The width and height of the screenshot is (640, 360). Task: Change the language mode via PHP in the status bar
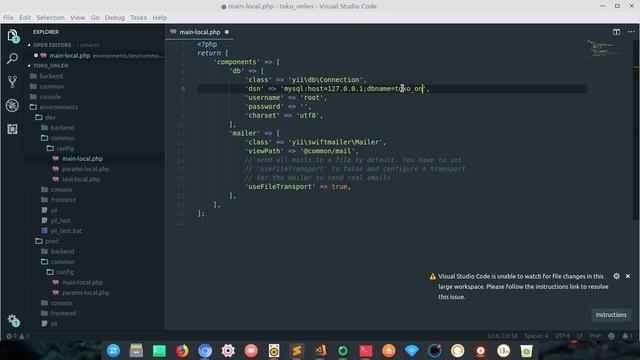595,336
